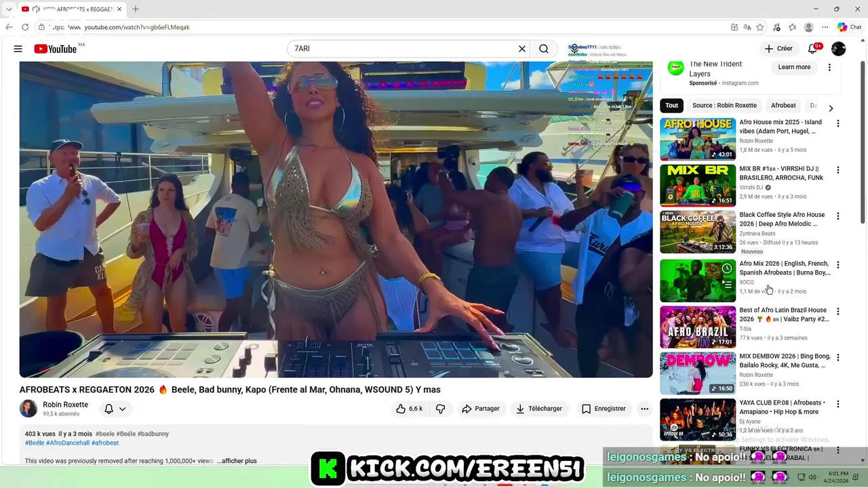868x488 pixels.
Task: Go back with the browser back arrow
Action: pyautogui.click(x=9, y=27)
